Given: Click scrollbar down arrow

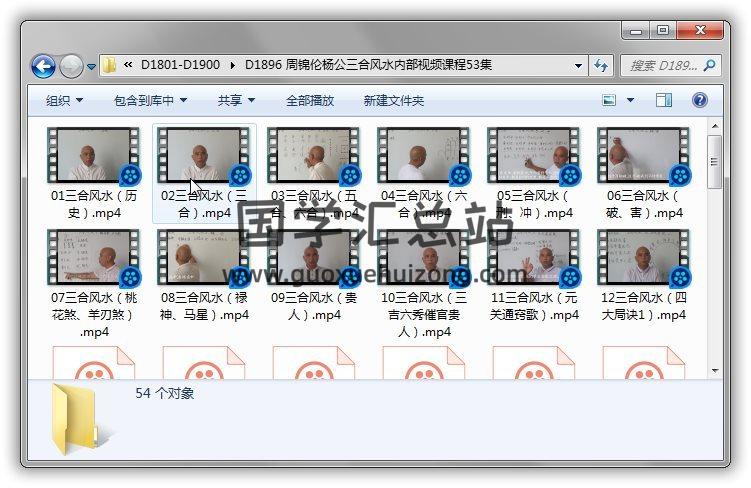Looking at the screenshot, I should pyautogui.click(x=715, y=371).
